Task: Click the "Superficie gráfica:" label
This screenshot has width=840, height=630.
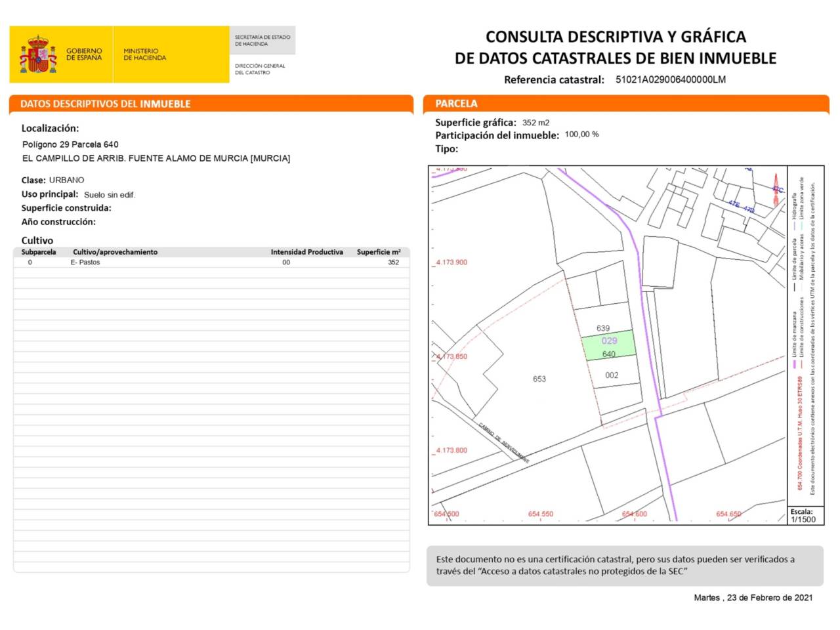Action: [x=476, y=123]
